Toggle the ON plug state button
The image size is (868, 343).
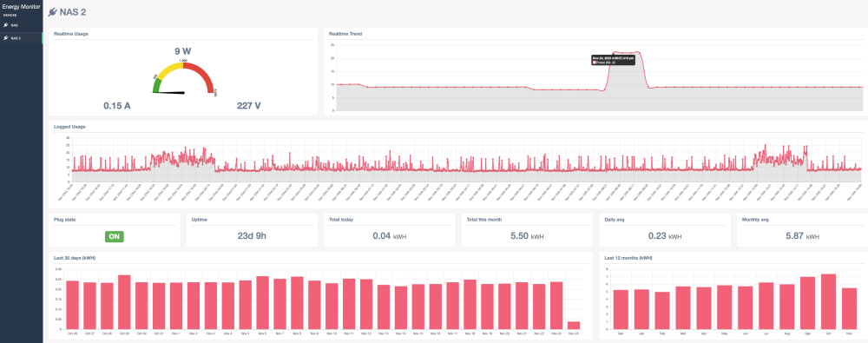[114, 236]
